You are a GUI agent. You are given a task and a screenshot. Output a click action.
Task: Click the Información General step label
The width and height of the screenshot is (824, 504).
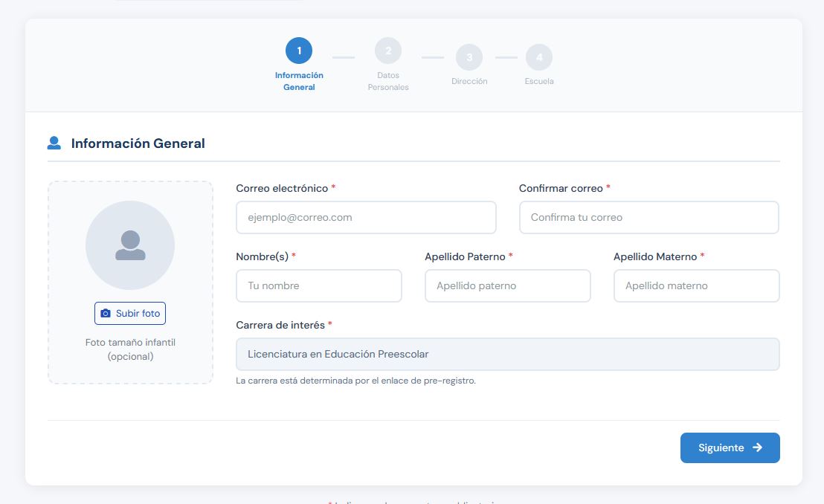click(x=299, y=81)
